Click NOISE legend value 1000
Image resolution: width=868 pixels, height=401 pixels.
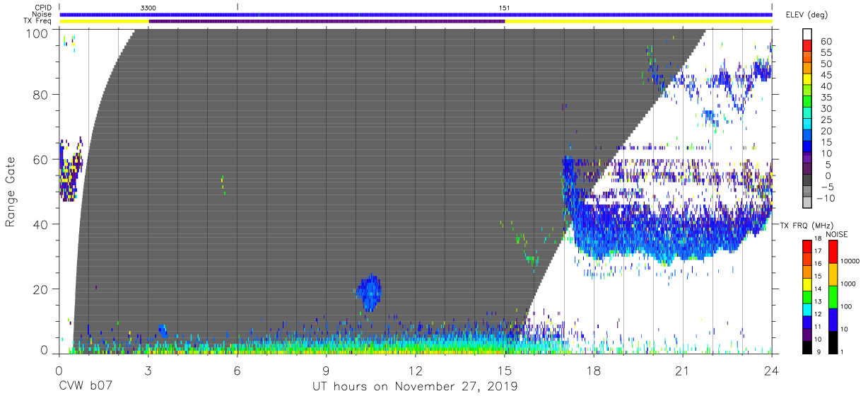[848, 284]
